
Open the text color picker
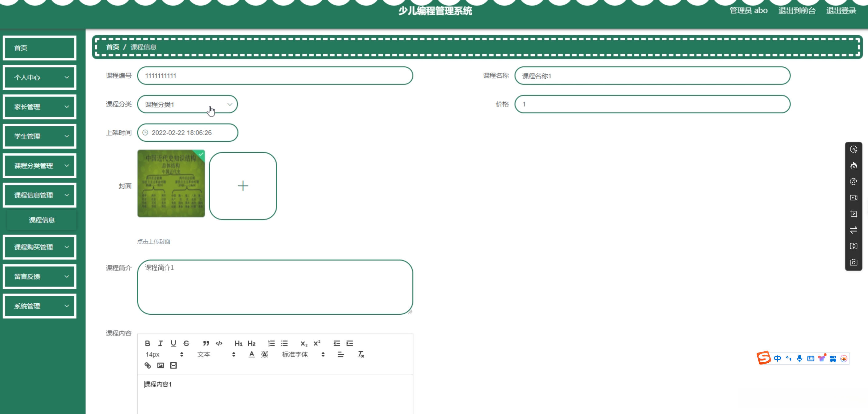coord(252,354)
